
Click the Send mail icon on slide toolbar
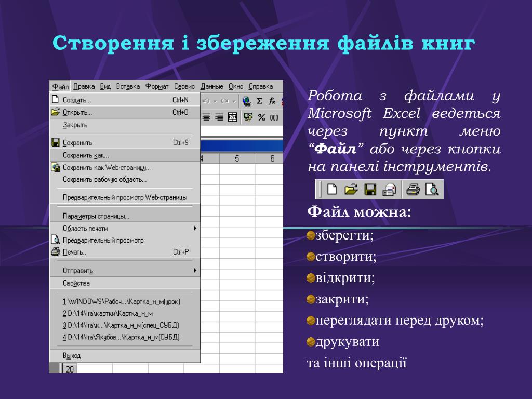pos(389,189)
